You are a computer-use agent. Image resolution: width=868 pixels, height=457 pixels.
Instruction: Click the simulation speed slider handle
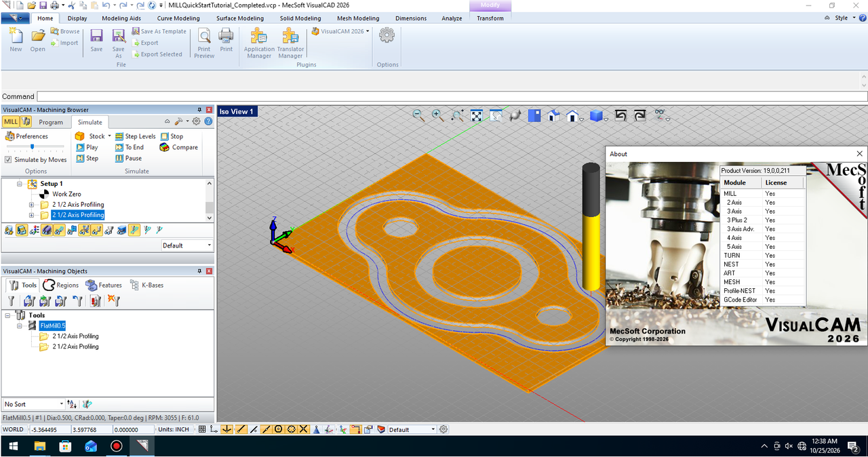(x=32, y=146)
